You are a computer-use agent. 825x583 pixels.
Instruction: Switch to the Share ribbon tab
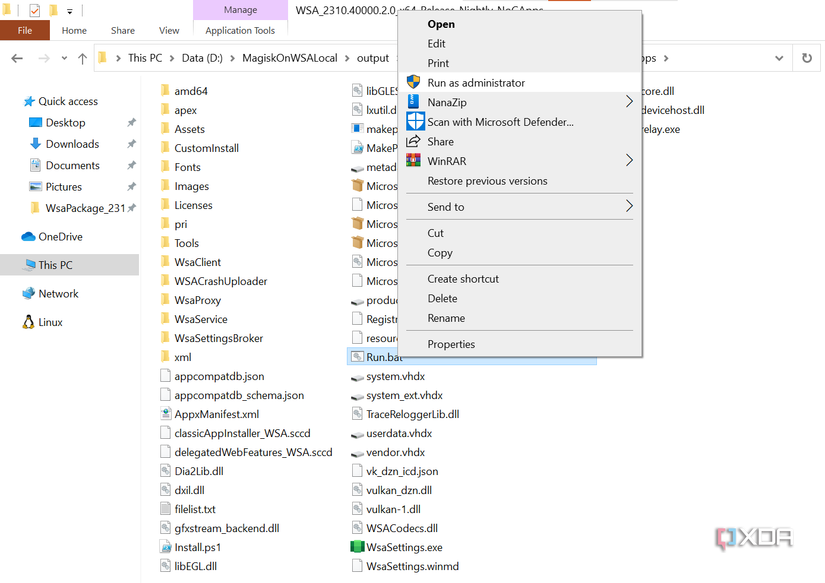[123, 31]
